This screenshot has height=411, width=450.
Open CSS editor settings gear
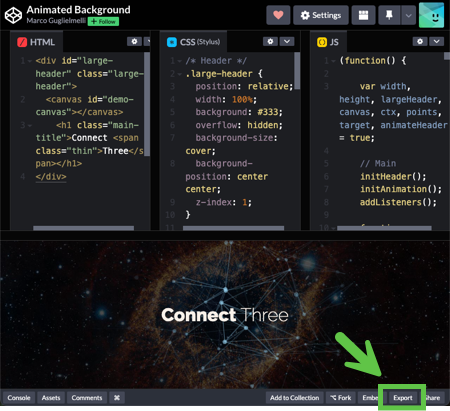[270, 42]
